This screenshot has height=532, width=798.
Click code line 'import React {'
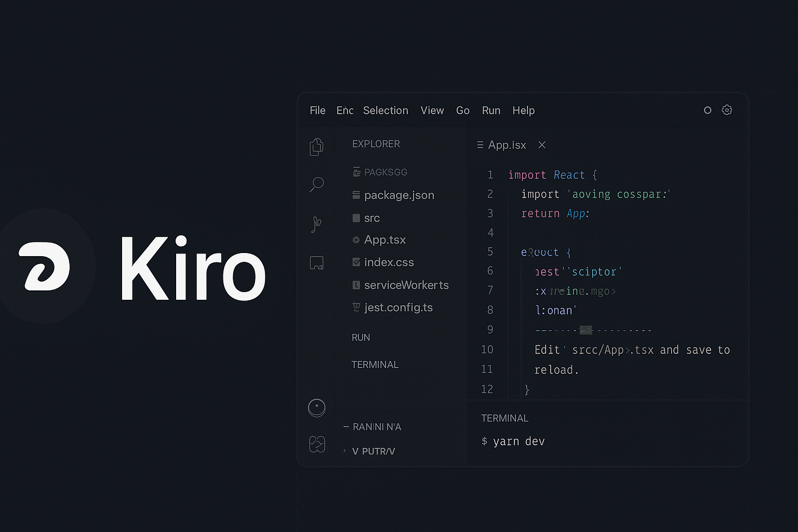[x=553, y=175]
